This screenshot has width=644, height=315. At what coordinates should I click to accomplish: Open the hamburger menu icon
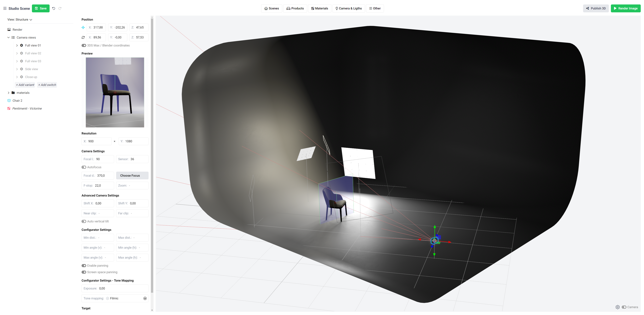point(5,8)
